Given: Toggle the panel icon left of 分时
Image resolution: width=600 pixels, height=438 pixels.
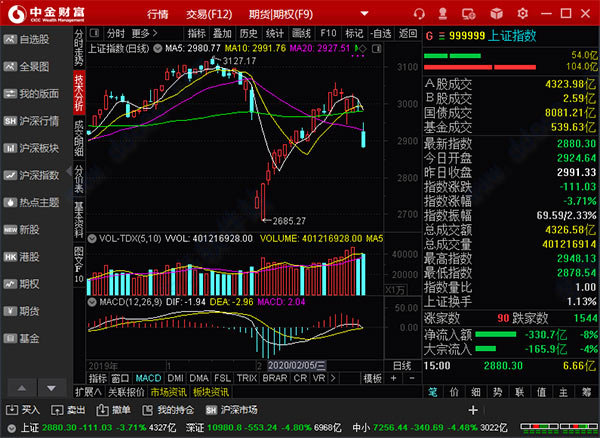Looking at the screenshot, I should pyautogui.click(x=94, y=33).
